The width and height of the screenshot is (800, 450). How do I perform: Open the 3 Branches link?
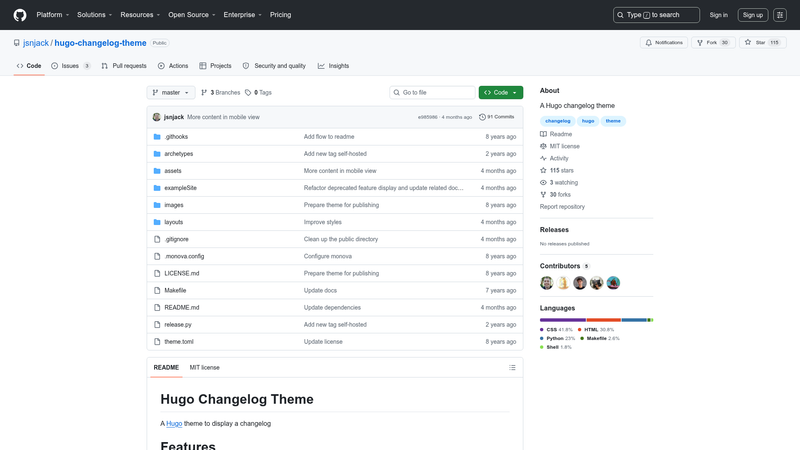[x=220, y=92]
